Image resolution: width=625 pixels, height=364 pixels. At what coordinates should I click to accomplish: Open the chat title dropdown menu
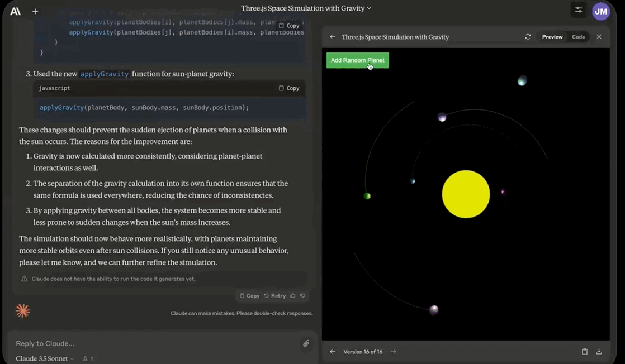[x=306, y=8]
